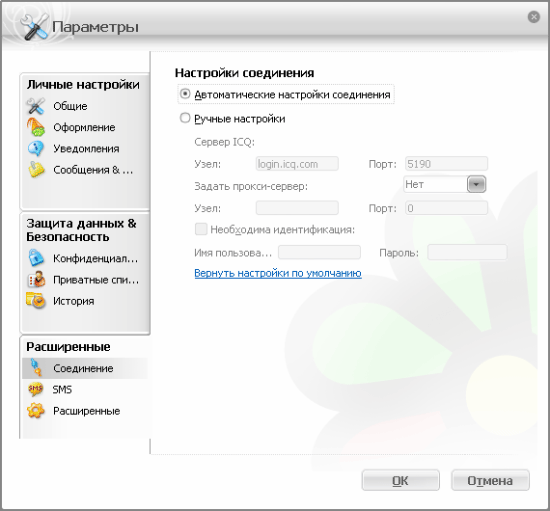This screenshot has height=511, width=550.
Task: Click the Соединение plug icon
Action: coord(36,368)
